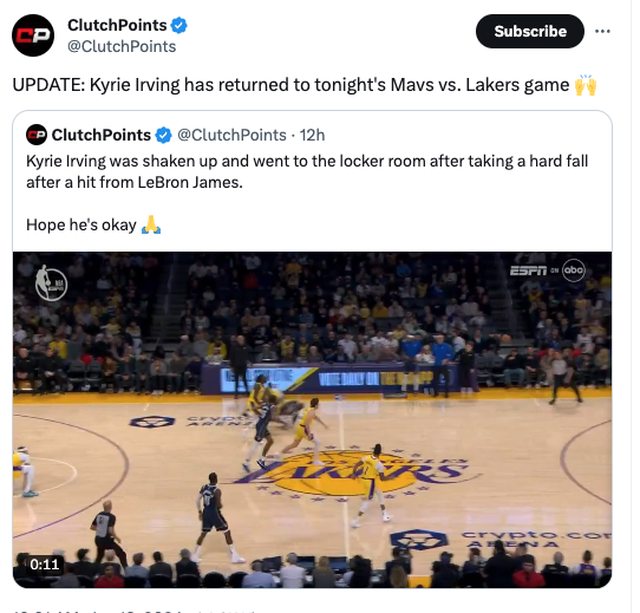
Task: Click the bold ClutchPoints name in the header
Action: click(117, 25)
